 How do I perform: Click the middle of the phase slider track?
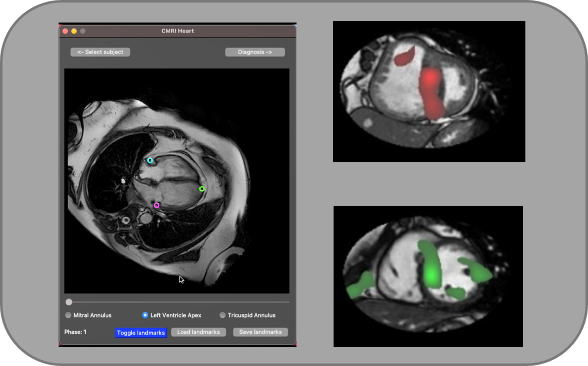click(179, 302)
